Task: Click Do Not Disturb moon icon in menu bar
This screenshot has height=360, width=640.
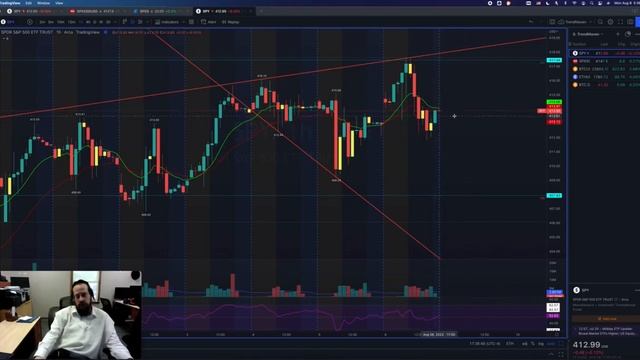Action: click(547, 3)
